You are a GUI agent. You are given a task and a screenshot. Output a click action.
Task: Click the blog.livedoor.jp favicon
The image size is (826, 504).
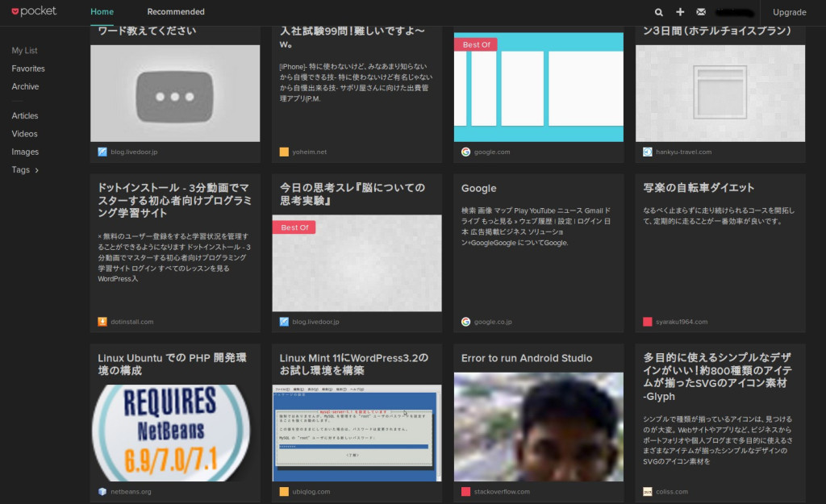102,151
